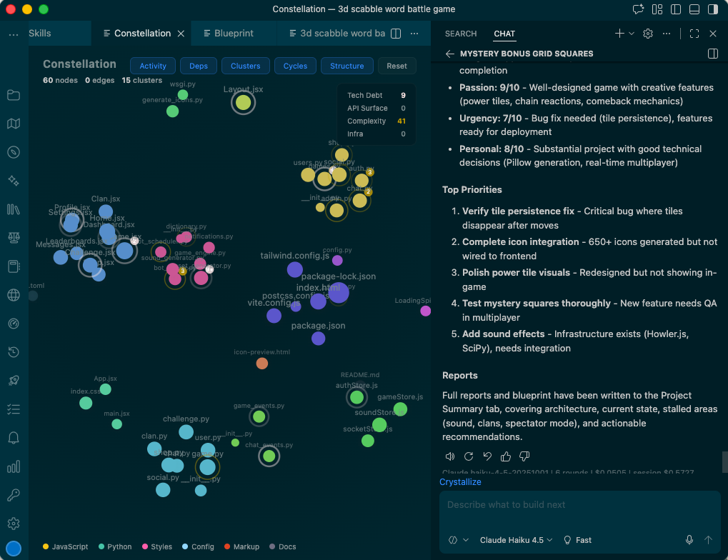Click the yellow JavaScript legend swatch
Image resolution: width=728 pixels, height=560 pixels.
(x=44, y=546)
